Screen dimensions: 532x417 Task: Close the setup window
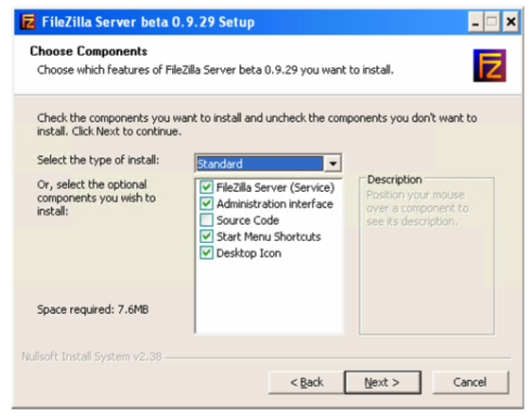coord(511,22)
